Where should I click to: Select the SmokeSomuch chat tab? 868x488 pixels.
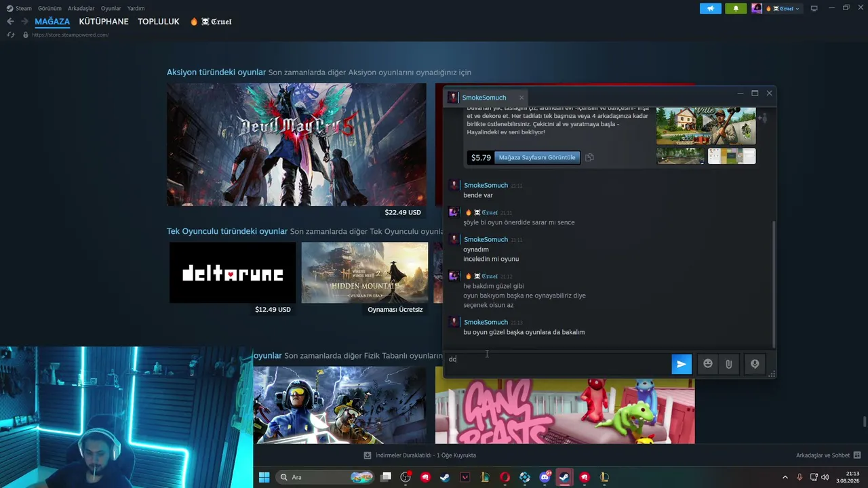pyautogui.click(x=484, y=98)
